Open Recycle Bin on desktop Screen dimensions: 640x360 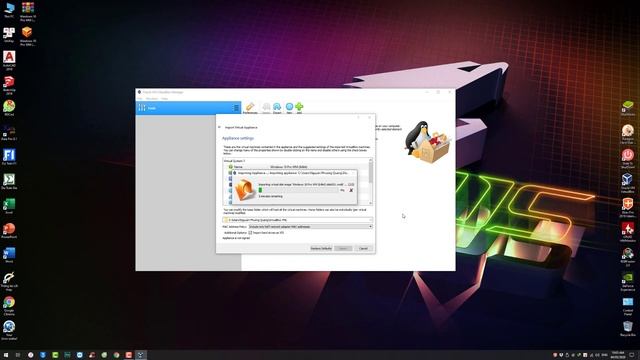click(628, 329)
